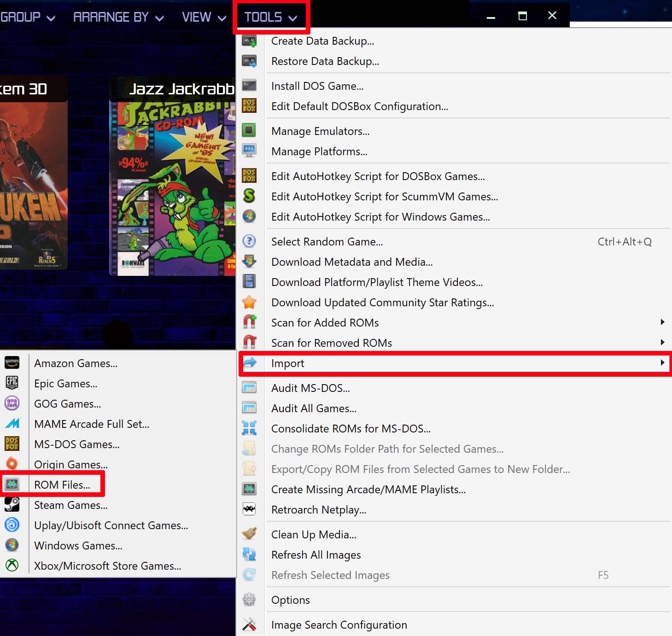This screenshot has height=636, width=672.
Task: Click the Jazz Jackrabbit game title
Action: click(182, 89)
